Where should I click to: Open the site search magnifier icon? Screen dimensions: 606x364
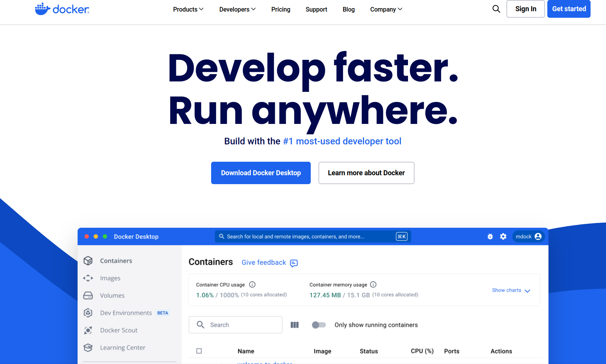(496, 9)
